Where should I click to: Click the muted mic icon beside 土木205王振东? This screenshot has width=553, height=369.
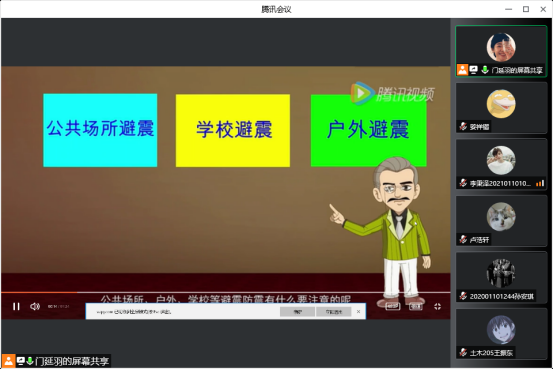click(x=463, y=352)
